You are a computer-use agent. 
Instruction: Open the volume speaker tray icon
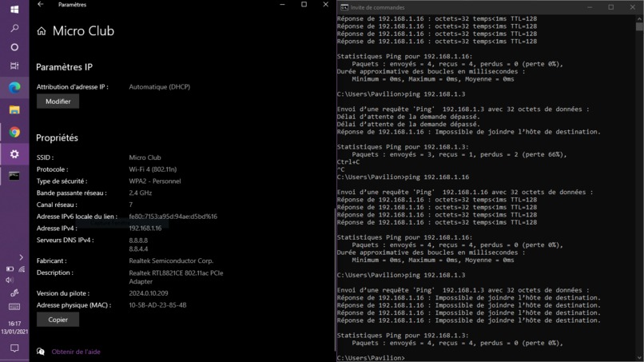[10, 280]
